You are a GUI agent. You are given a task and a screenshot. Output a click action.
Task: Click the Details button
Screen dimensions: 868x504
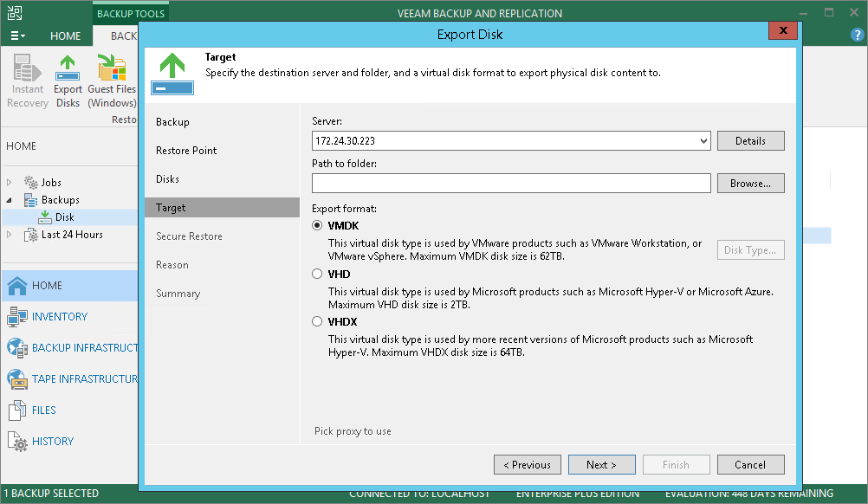pyautogui.click(x=751, y=141)
